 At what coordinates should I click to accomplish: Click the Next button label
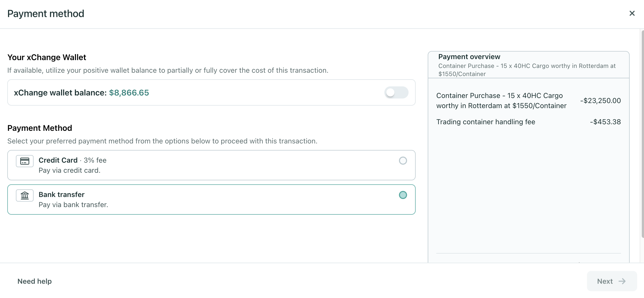coord(605,281)
